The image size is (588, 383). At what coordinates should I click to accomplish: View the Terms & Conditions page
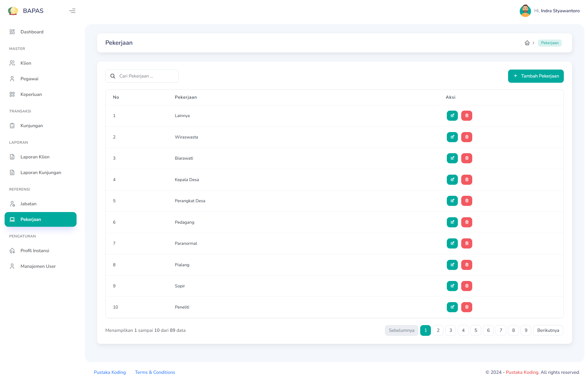[x=155, y=372]
